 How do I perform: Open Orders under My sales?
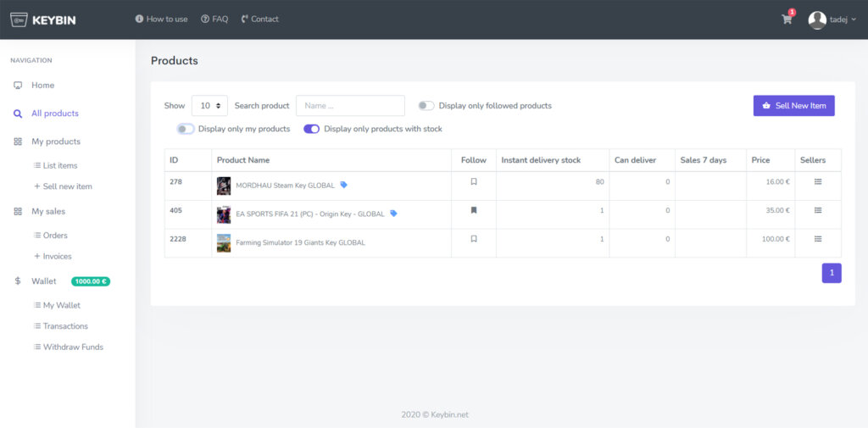point(51,236)
